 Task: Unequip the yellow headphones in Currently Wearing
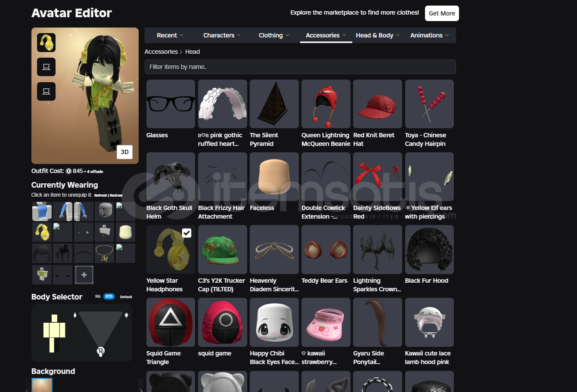(x=42, y=232)
